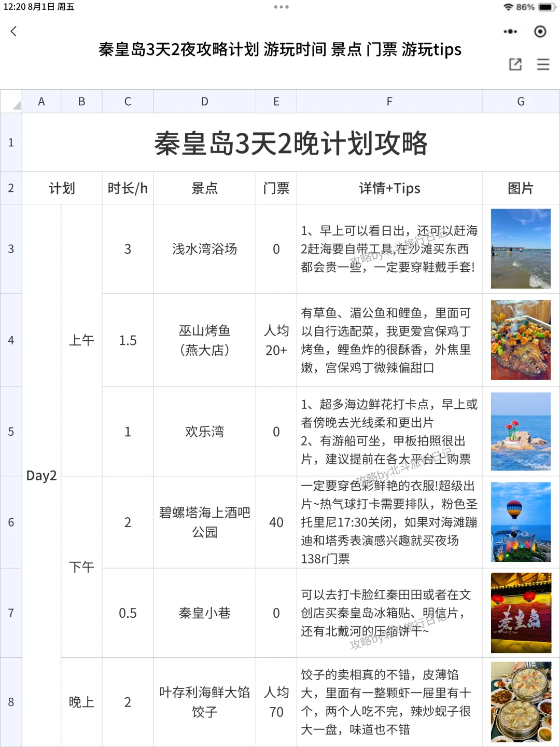Open the hot air balloon photo

[x=521, y=522]
